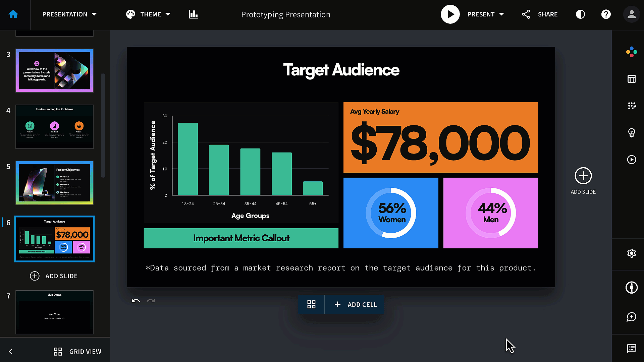Image resolution: width=644 pixels, height=362 pixels.
Task: Toggle dark mode with the contrast icon
Action: pos(580,14)
